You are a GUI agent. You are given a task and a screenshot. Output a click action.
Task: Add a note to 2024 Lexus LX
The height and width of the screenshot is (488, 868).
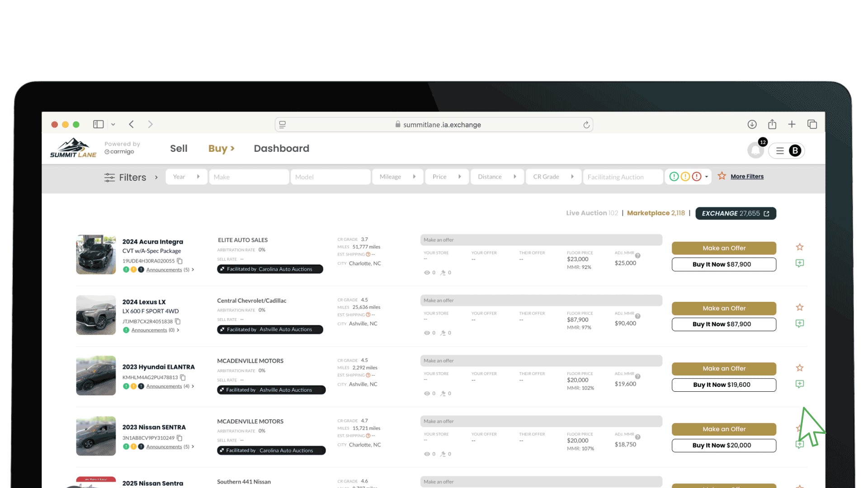799,324
